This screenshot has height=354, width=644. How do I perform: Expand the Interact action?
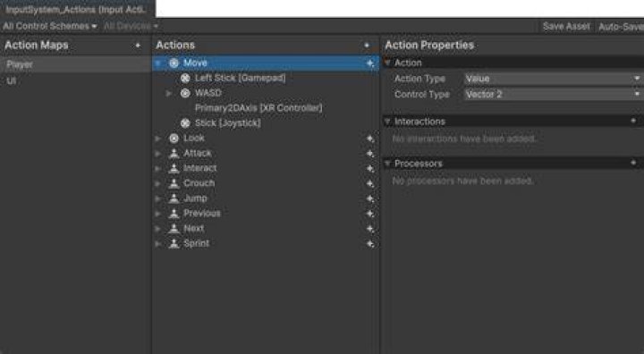(157, 168)
